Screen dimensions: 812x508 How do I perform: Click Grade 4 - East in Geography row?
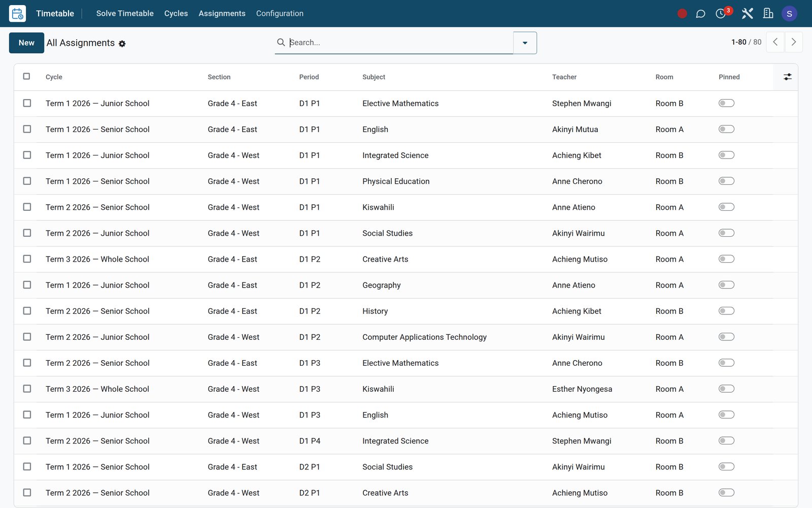click(x=232, y=285)
